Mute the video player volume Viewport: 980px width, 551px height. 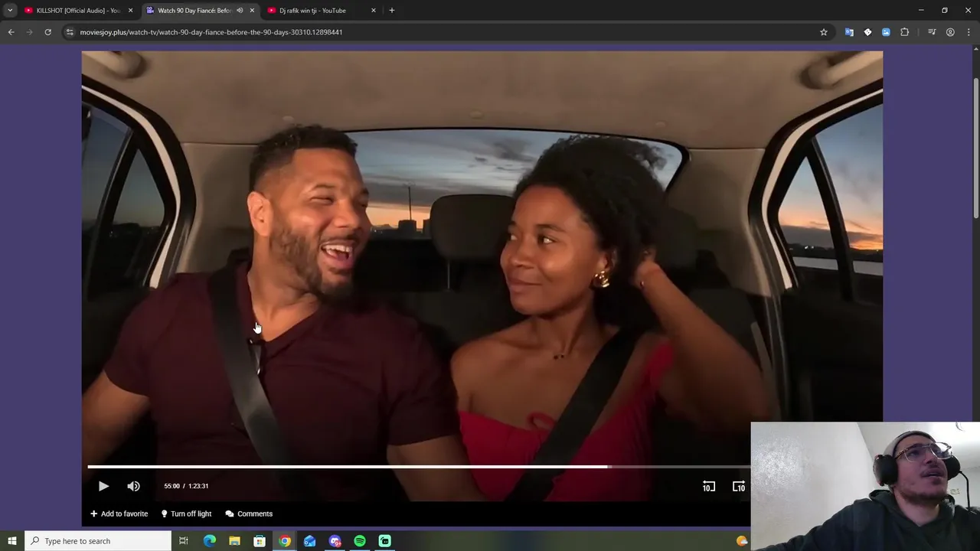coord(133,486)
